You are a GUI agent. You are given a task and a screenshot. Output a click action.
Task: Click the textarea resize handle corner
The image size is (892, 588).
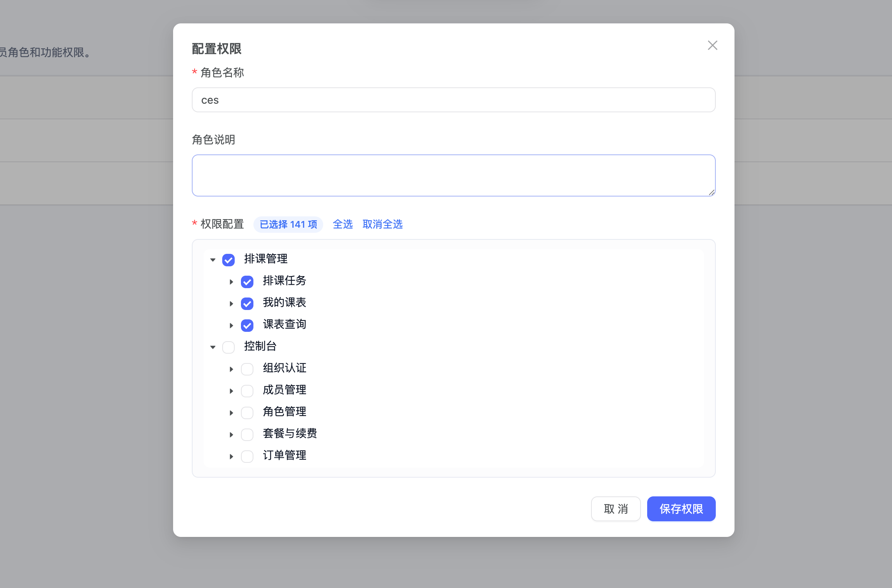(711, 192)
